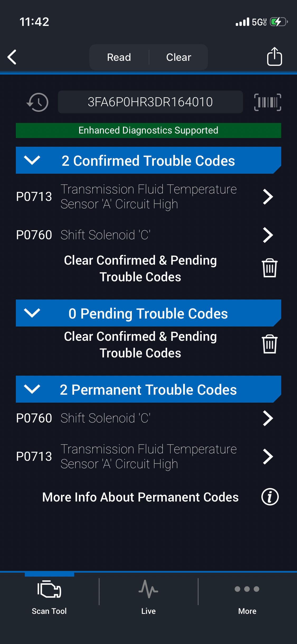297x644 pixels.
Task: Tap the VIN barcode scanner icon
Action: click(x=267, y=102)
